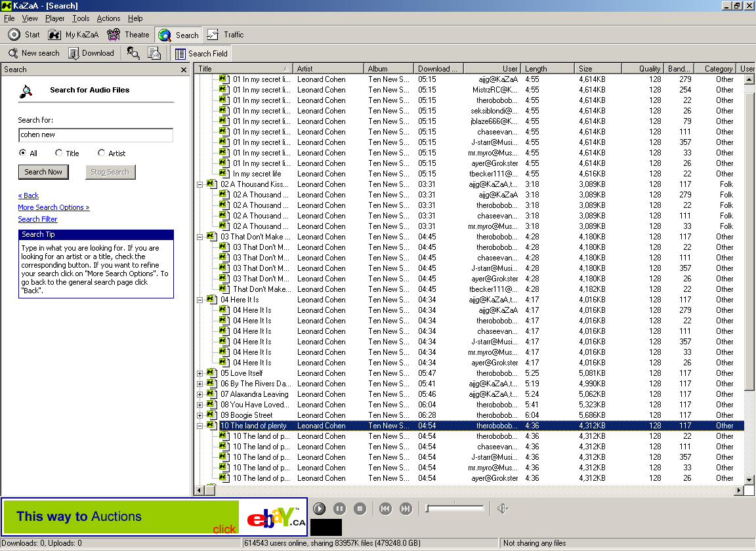
Task: Stop the media playback
Action: coord(360,508)
